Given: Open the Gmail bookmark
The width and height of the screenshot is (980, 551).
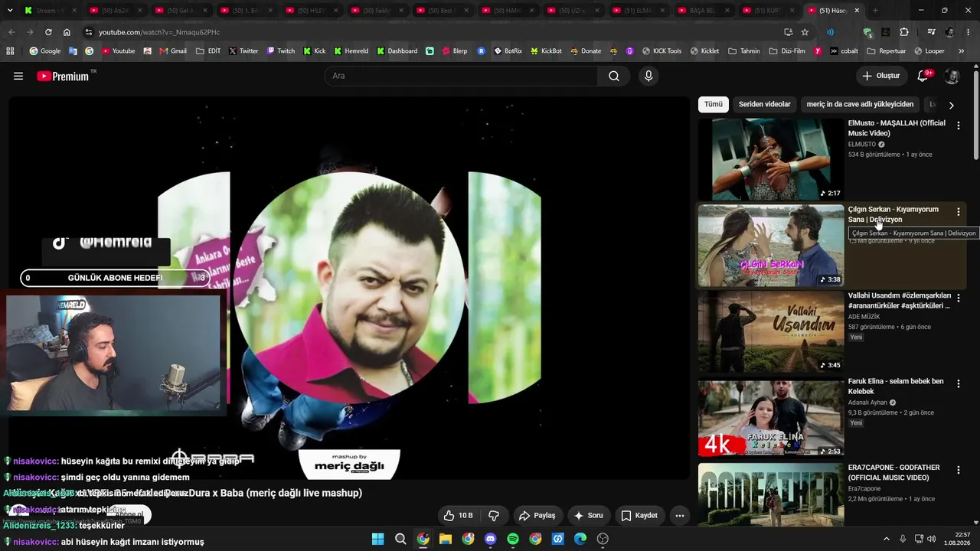Looking at the screenshot, I should [173, 51].
